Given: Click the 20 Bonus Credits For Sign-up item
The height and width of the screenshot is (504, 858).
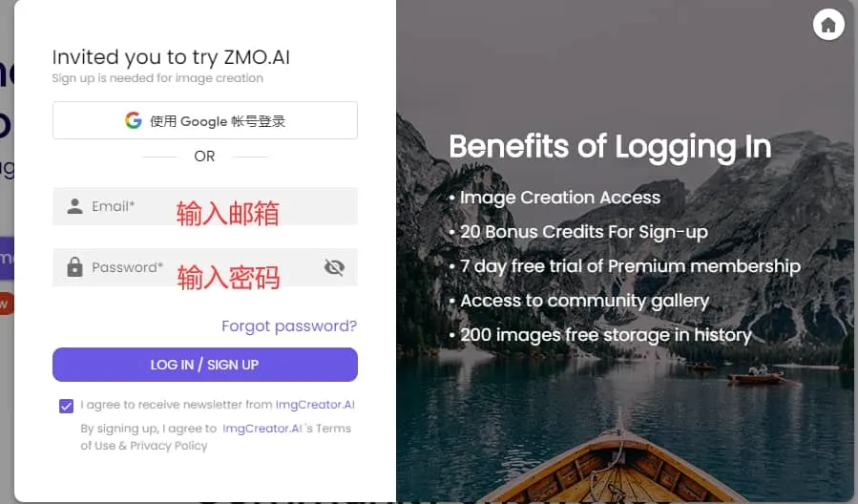Looking at the screenshot, I should [584, 232].
